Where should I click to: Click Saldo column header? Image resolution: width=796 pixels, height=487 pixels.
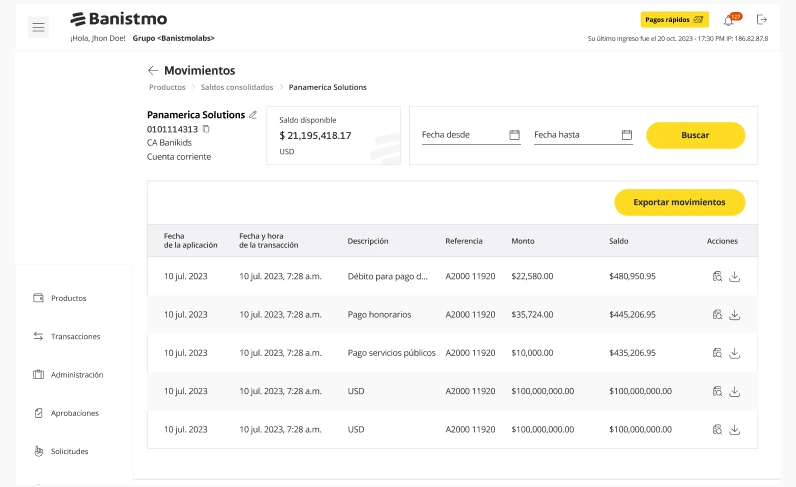click(618, 241)
